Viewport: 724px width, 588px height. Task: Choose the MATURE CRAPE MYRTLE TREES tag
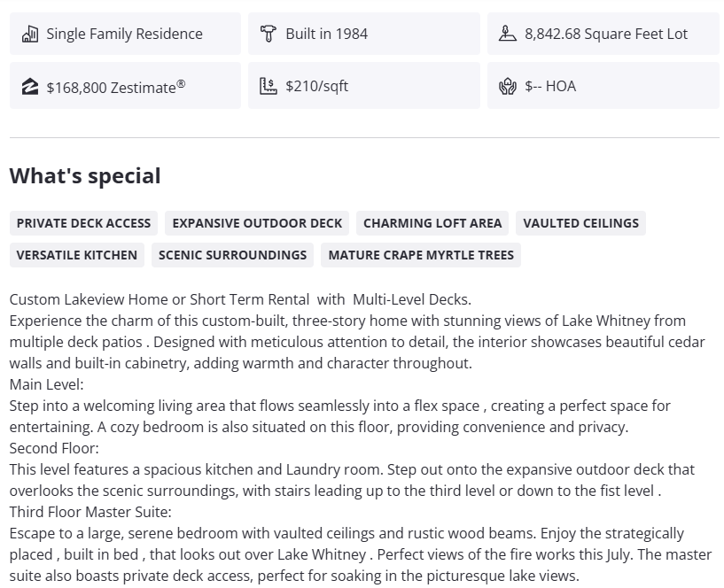click(x=421, y=255)
